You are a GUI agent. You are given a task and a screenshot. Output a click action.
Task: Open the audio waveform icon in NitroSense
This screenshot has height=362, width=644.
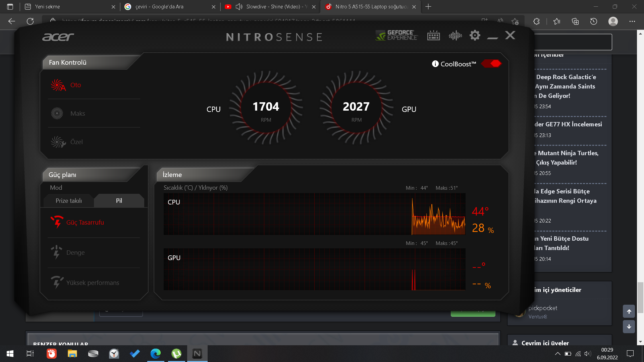pyautogui.click(x=455, y=35)
